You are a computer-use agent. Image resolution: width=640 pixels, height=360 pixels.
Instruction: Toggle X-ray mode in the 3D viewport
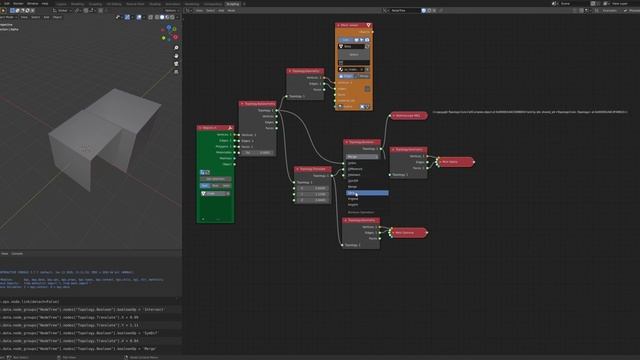[x=150, y=17]
